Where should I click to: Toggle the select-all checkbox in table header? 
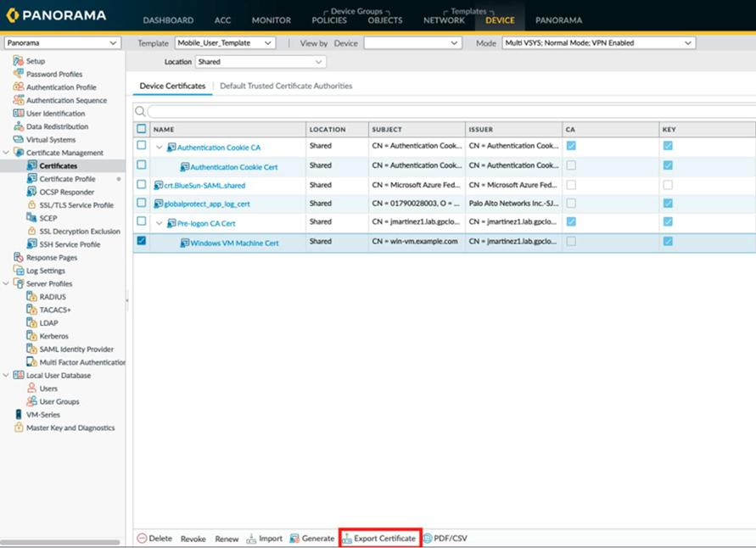coord(142,129)
